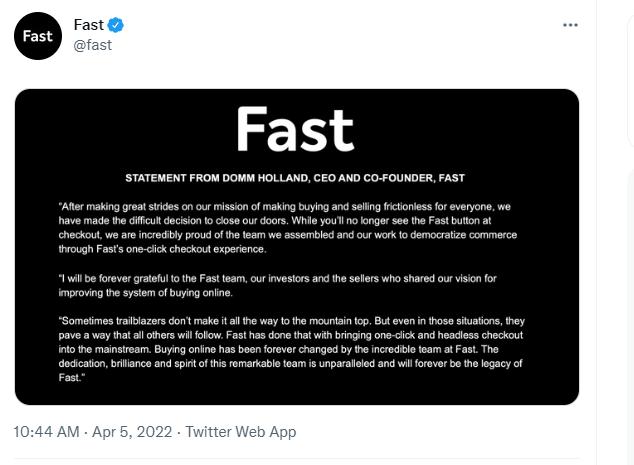Open the Fast display name profile link
Screen dimensions: 634x465
89,25
